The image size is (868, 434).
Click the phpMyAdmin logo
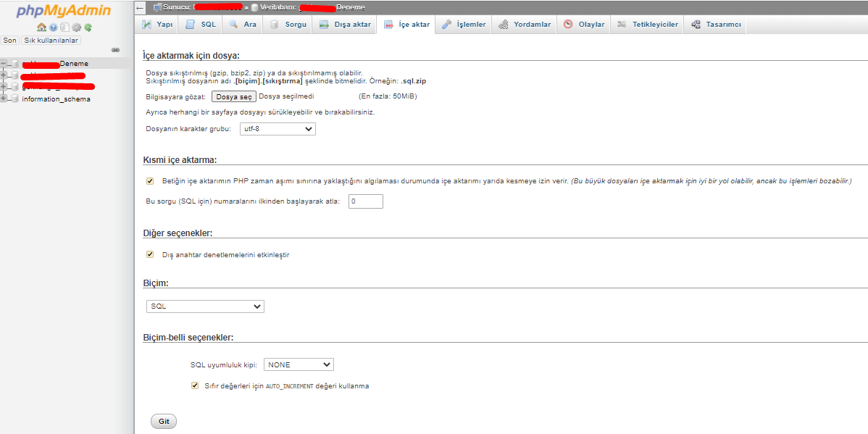tap(64, 11)
